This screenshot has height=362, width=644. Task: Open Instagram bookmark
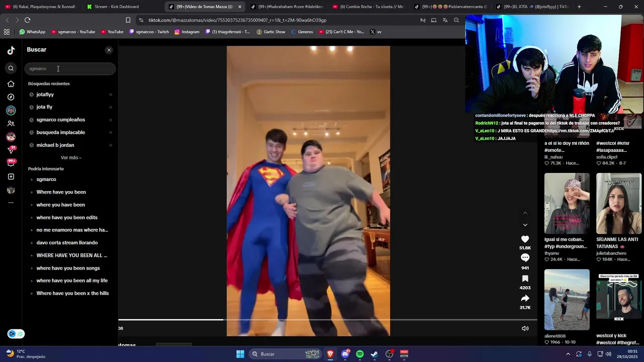(187, 32)
